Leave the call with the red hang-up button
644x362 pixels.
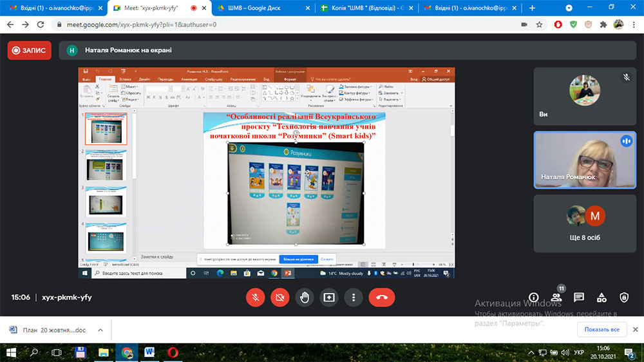[x=381, y=297]
